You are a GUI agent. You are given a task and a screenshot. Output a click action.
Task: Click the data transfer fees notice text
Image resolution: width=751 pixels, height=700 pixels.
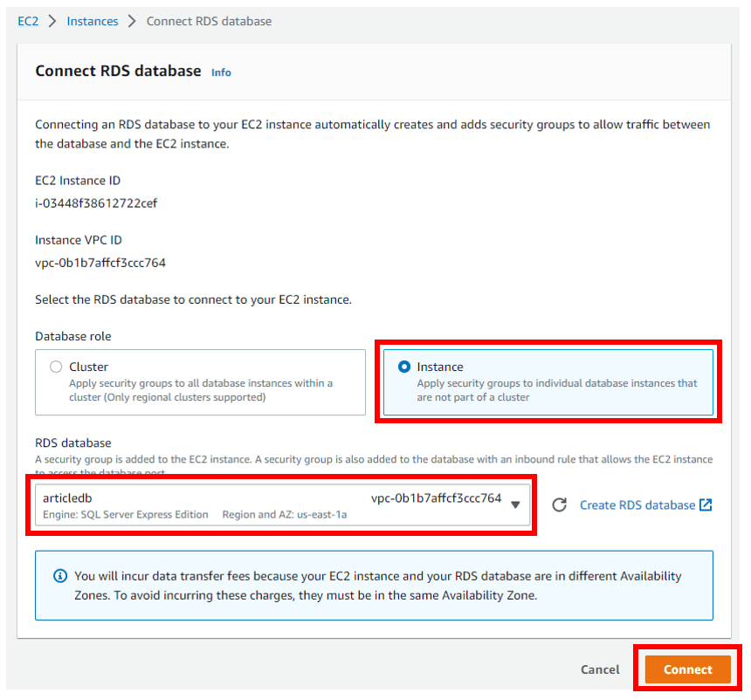[x=377, y=586]
